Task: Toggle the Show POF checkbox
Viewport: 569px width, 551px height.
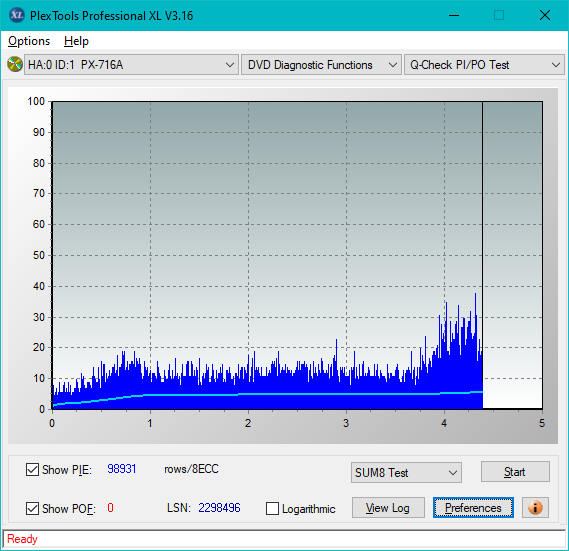Action: pos(32,508)
